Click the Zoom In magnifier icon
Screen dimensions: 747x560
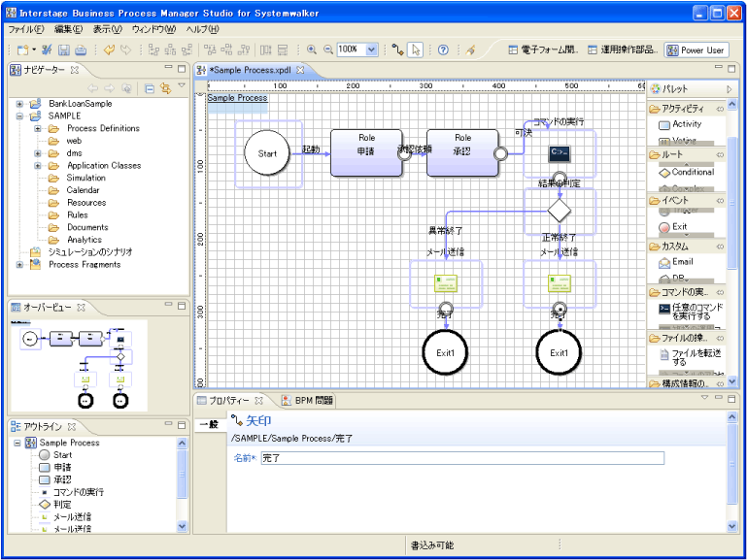click(x=312, y=49)
